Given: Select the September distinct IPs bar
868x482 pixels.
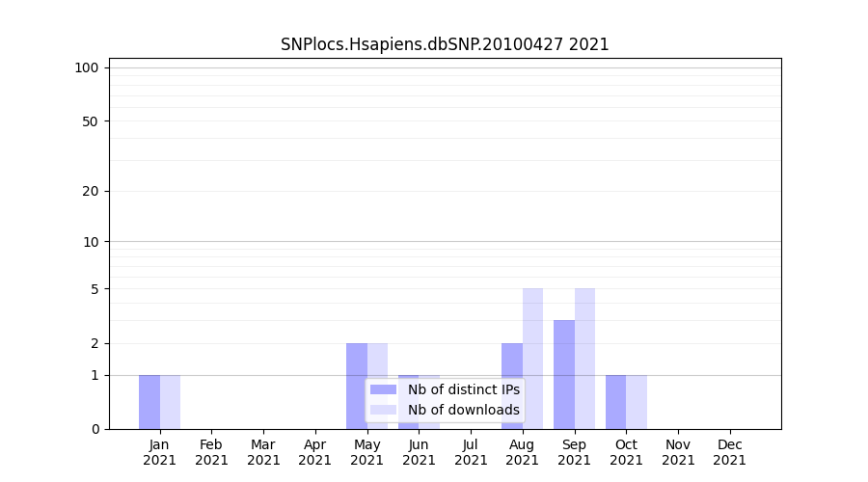Looking at the screenshot, I should (564, 374).
